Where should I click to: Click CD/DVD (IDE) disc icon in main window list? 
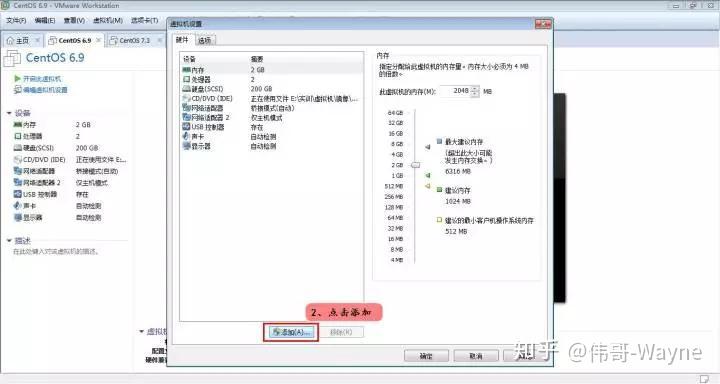point(18,159)
